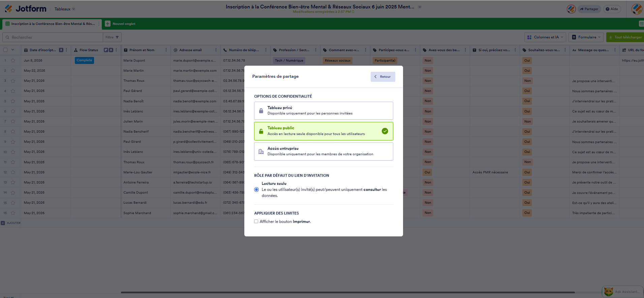Open Prénom et Nom column menu
The width and height of the screenshot is (644, 298).
pyautogui.click(x=166, y=50)
